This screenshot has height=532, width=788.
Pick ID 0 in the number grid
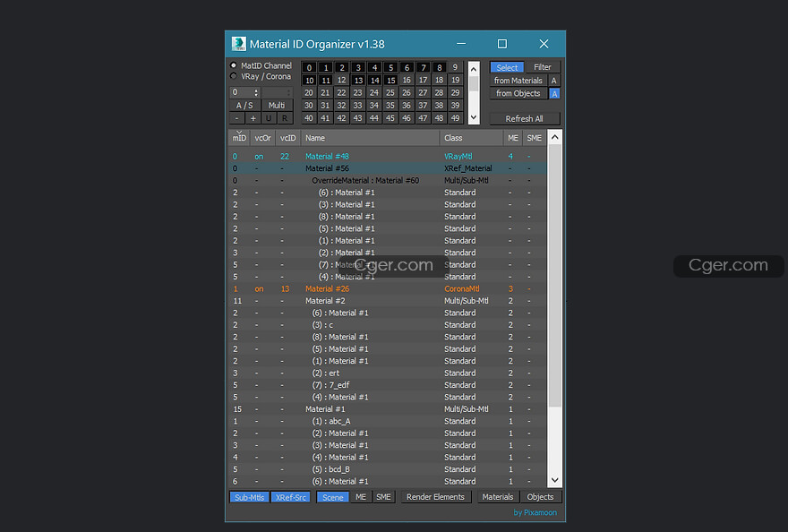(x=309, y=67)
